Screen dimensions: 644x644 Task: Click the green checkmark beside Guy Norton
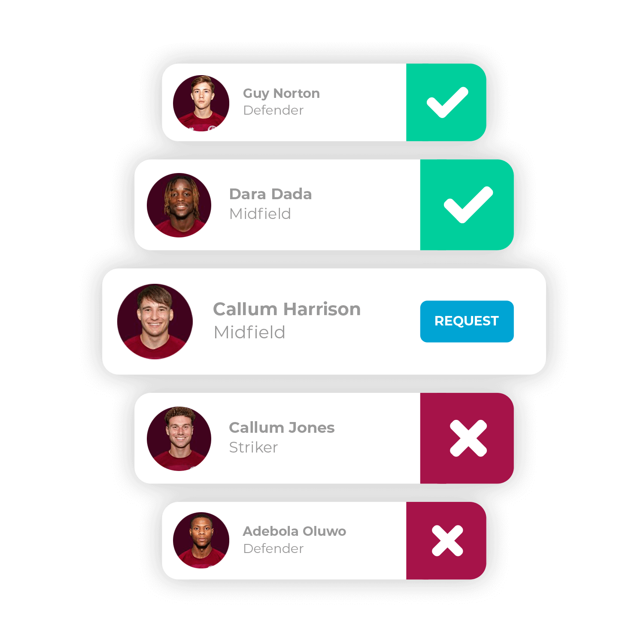point(446,102)
